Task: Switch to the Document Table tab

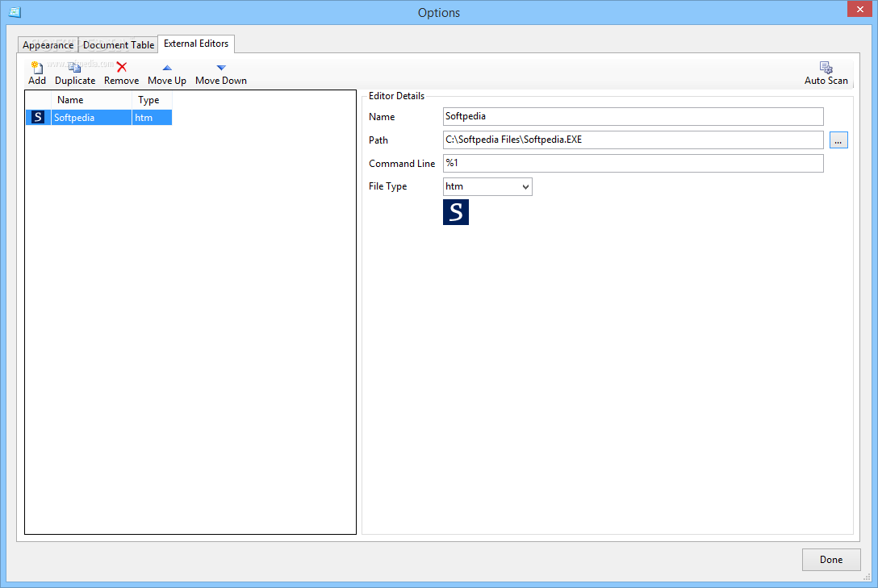Action: [119, 44]
